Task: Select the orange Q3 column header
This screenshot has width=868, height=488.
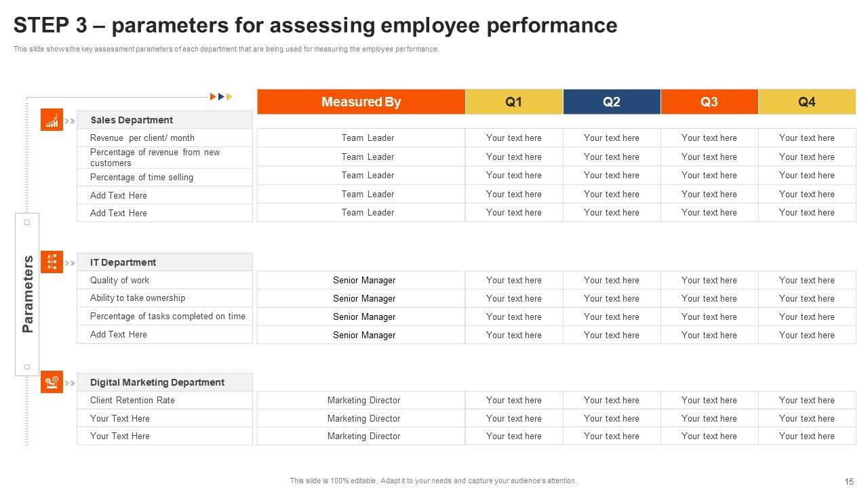Action: coord(709,102)
